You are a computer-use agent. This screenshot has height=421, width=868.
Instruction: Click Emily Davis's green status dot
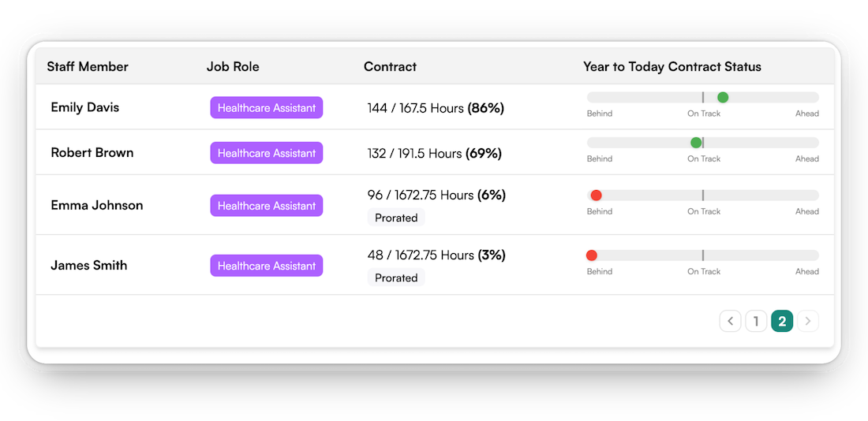click(722, 98)
